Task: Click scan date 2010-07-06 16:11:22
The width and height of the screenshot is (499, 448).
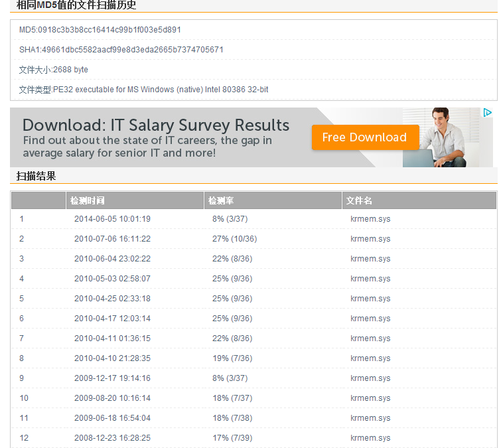Action: (x=112, y=239)
